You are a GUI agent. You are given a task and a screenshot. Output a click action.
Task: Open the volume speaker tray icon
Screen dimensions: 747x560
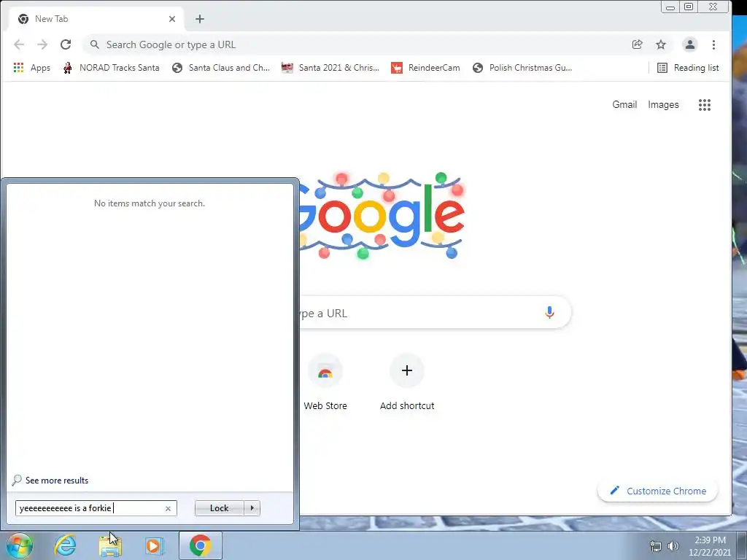click(673, 546)
